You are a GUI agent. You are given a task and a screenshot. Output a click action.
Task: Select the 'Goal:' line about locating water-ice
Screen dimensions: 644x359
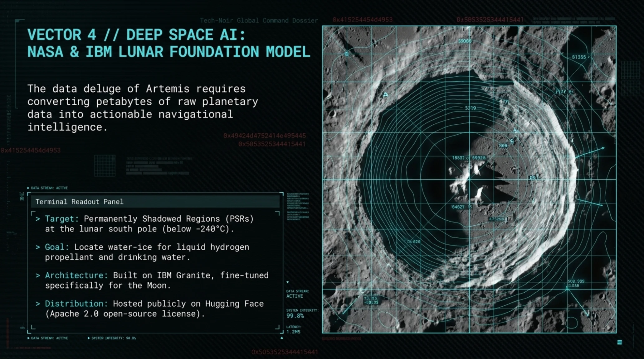(x=143, y=252)
